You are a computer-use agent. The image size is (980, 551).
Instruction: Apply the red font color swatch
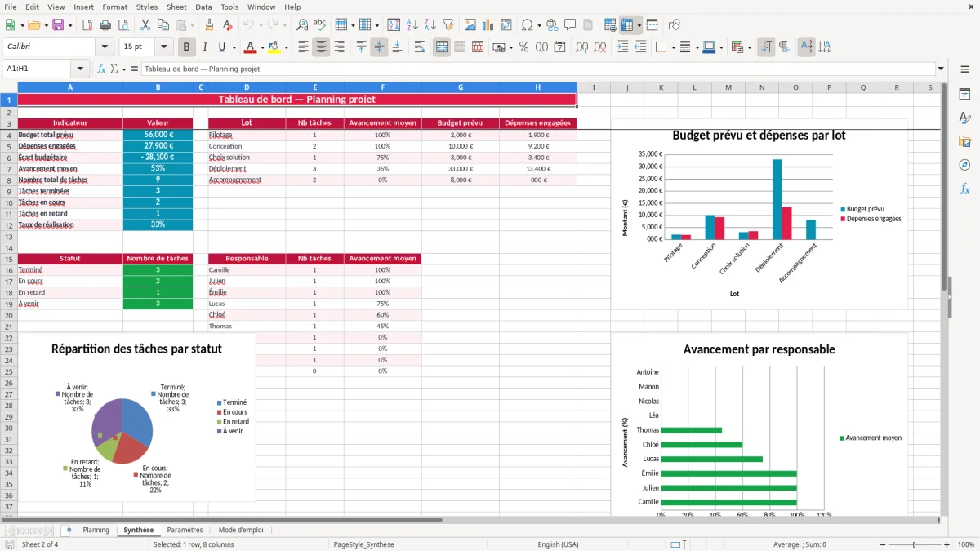point(250,47)
